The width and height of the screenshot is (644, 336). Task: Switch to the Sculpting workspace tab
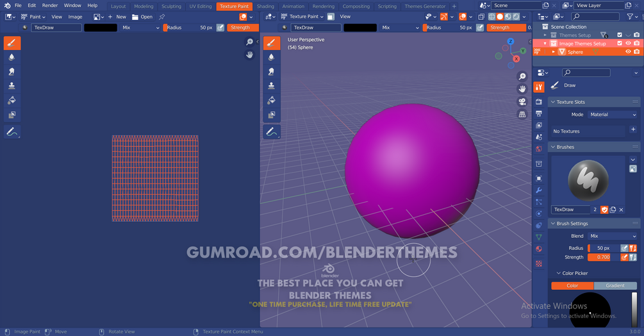pos(171,6)
